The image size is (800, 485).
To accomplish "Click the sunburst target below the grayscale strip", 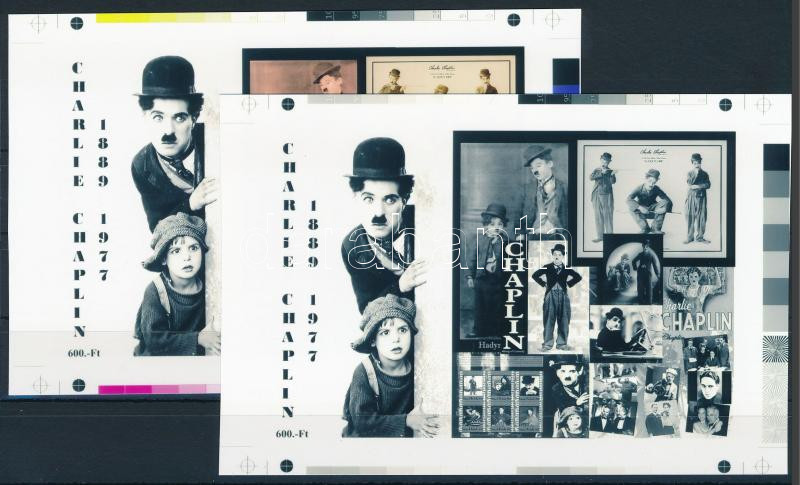I will [776, 349].
